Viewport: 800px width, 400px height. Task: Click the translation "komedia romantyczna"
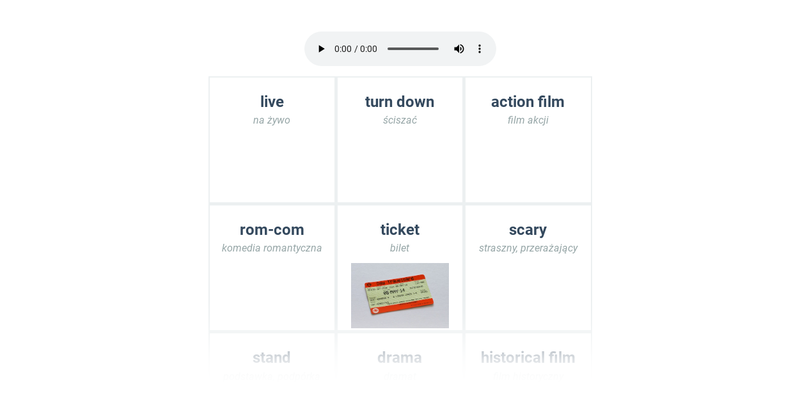point(272,248)
